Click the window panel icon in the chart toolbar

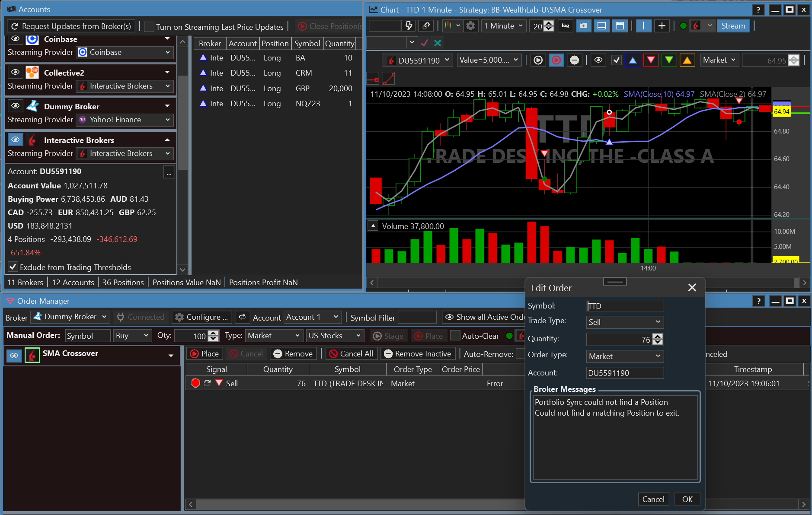(x=620, y=26)
